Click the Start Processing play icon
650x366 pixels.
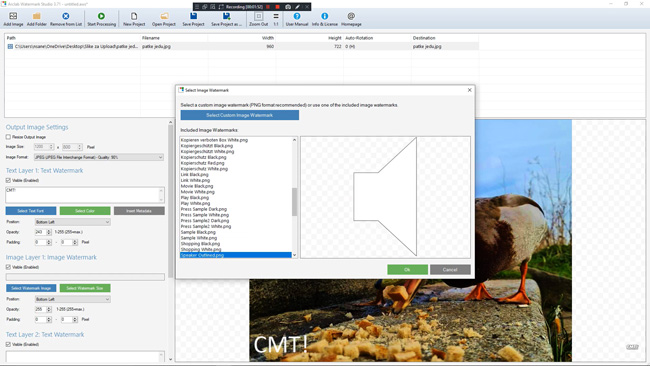click(101, 16)
